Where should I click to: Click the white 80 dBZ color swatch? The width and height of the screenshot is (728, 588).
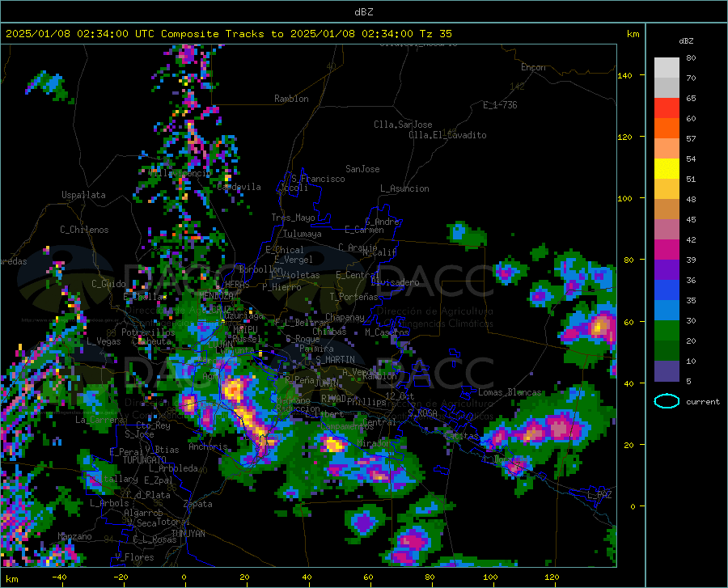(x=667, y=68)
